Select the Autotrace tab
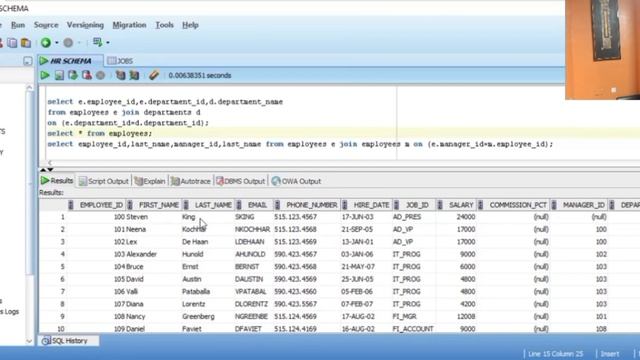 (191, 181)
